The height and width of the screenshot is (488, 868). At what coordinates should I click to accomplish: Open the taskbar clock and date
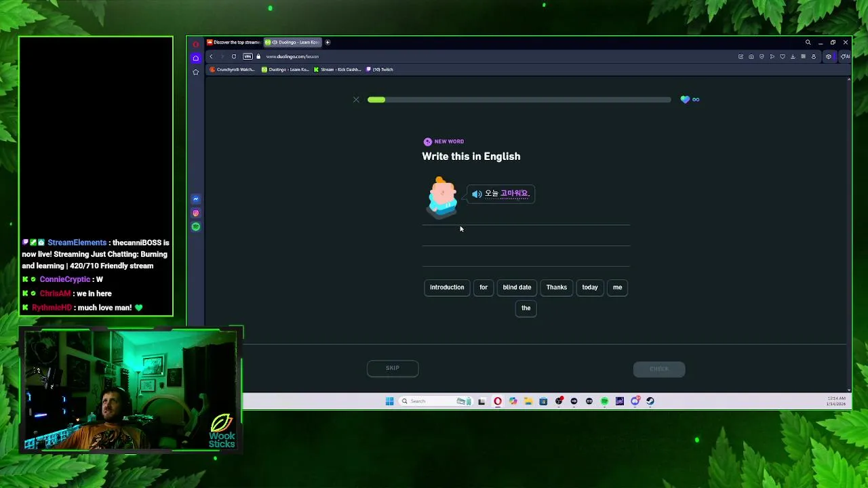coord(837,401)
